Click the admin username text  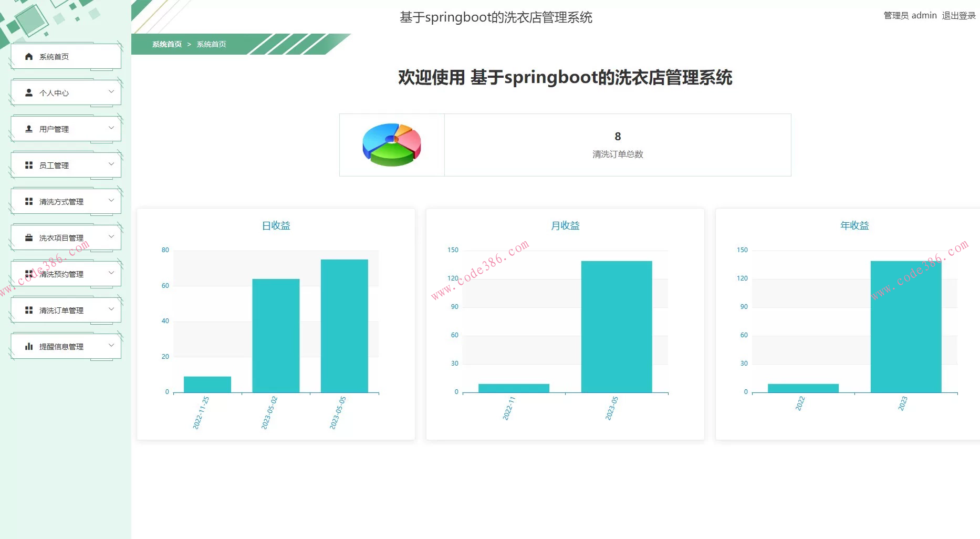(924, 15)
